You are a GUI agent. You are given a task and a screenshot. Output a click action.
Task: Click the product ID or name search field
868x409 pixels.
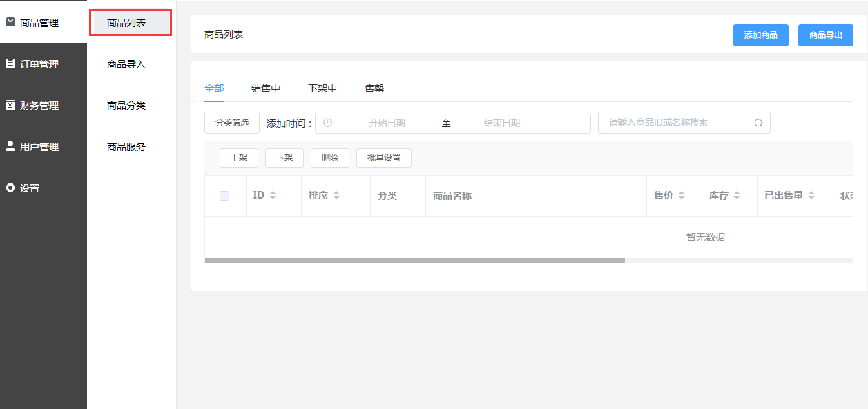677,123
